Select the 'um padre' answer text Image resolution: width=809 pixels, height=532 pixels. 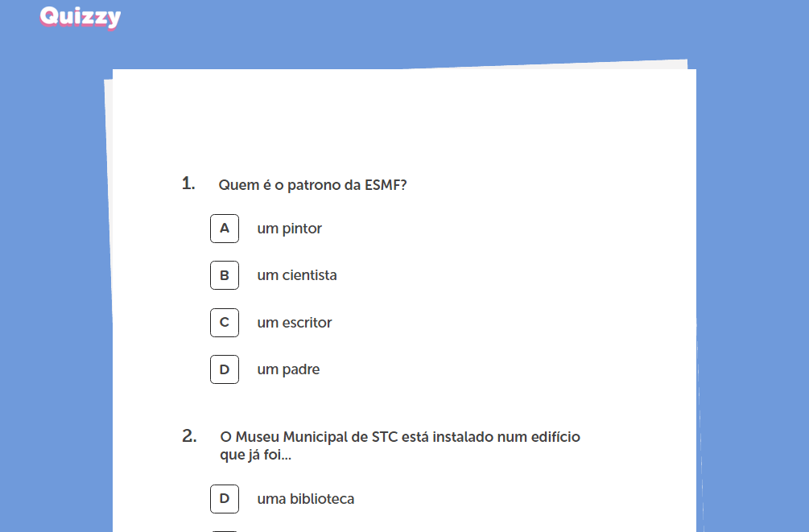[288, 369]
